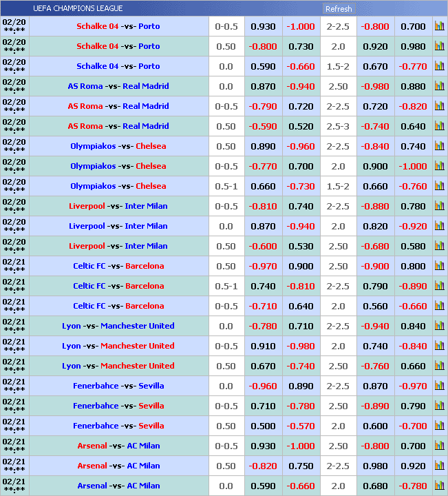Click -0.780 odds in Lyon 0.0 handicap row
448x496 pixels.
262,327
